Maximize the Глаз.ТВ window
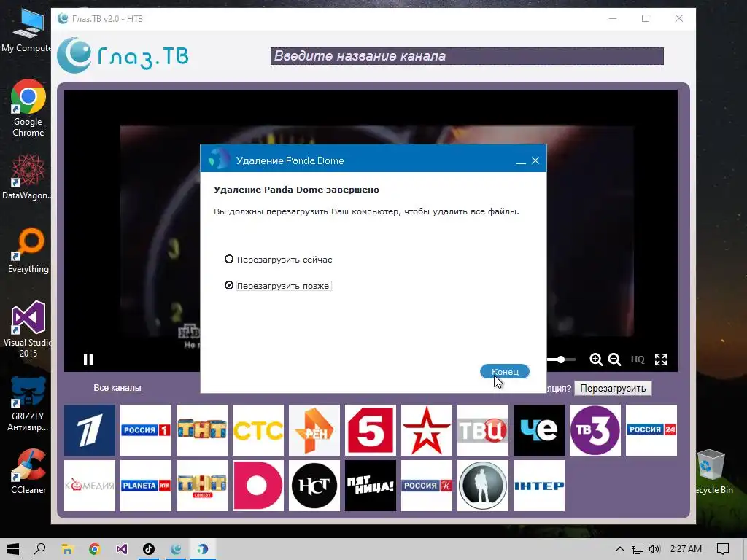Image resolution: width=747 pixels, height=560 pixels. click(x=646, y=18)
